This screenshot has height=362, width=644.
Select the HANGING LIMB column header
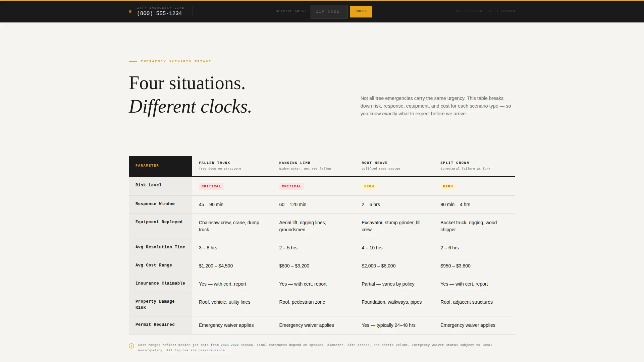[x=314, y=166]
